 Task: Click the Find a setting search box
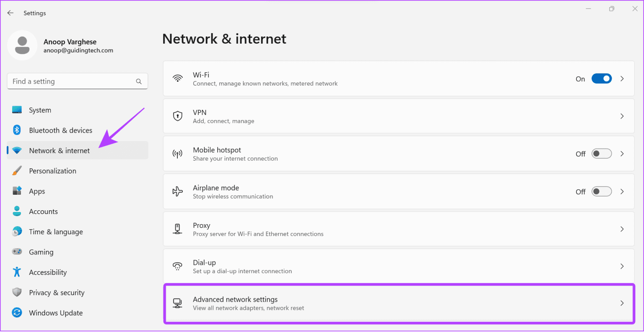(x=71, y=81)
